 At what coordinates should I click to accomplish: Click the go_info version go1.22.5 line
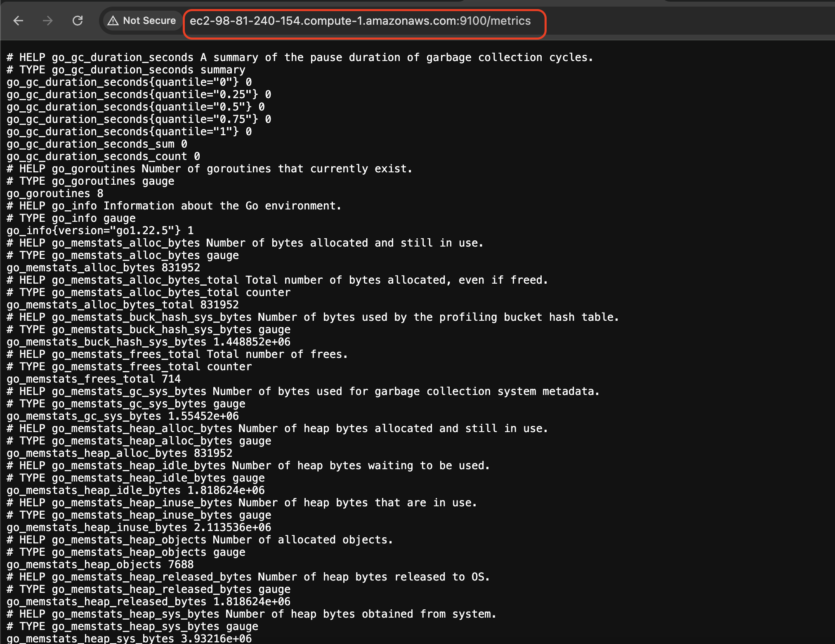tap(100, 230)
